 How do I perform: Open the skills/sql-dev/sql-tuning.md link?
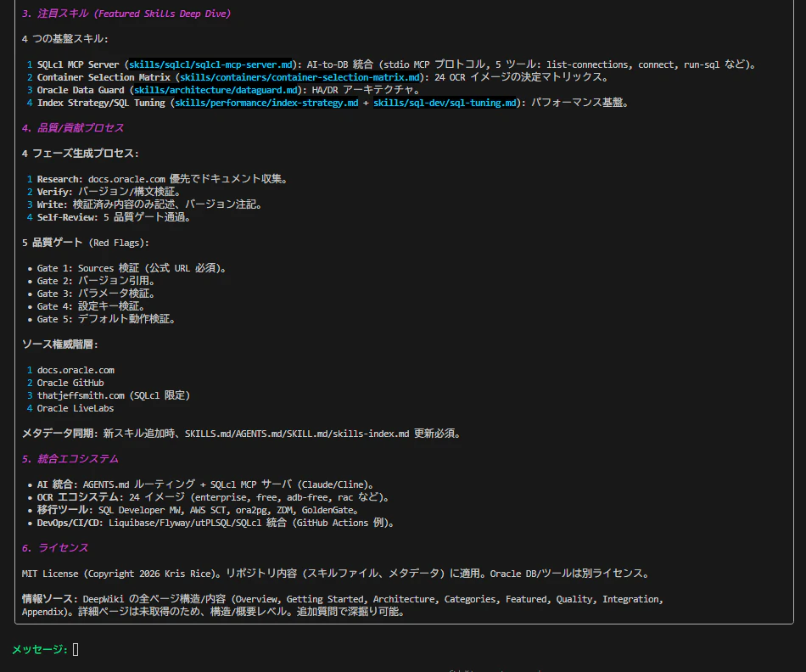(x=445, y=103)
